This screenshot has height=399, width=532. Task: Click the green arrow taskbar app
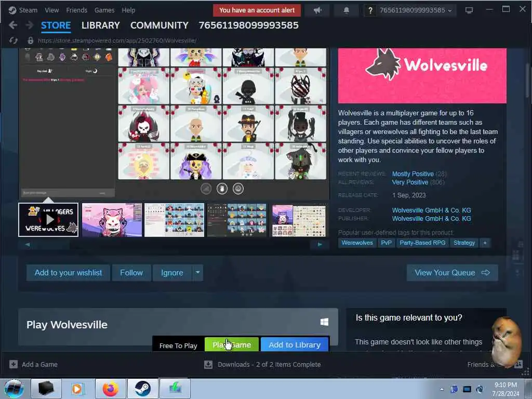pyautogui.click(x=175, y=389)
